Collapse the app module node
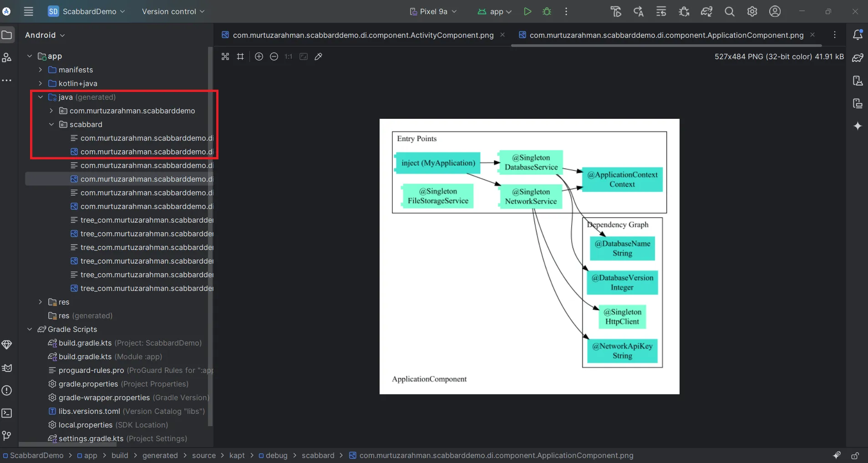The width and height of the screenshot is (868, 463). (x=30, y=56)
